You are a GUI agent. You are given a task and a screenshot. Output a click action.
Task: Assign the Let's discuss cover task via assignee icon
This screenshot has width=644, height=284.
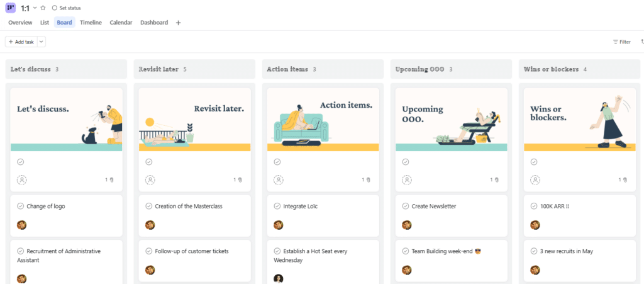[22, 179]
